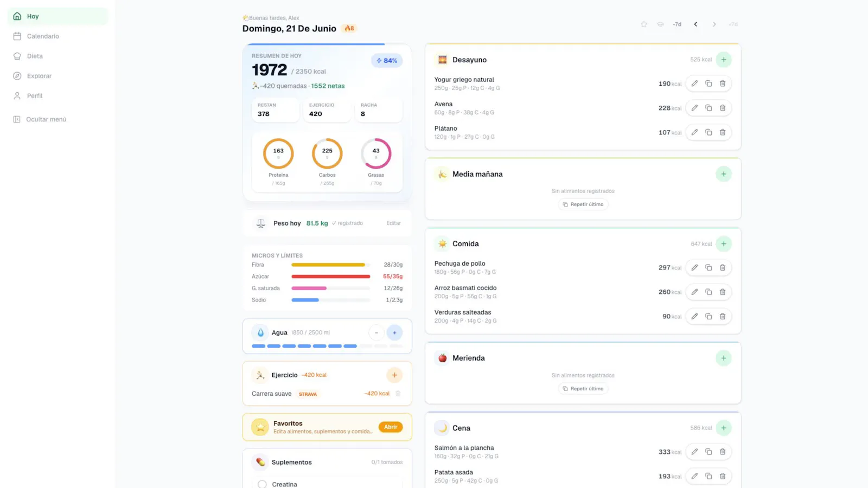This screenshot has height=488, width=868.
Task: Add food to Comida
Action: (x=724, y=244)
